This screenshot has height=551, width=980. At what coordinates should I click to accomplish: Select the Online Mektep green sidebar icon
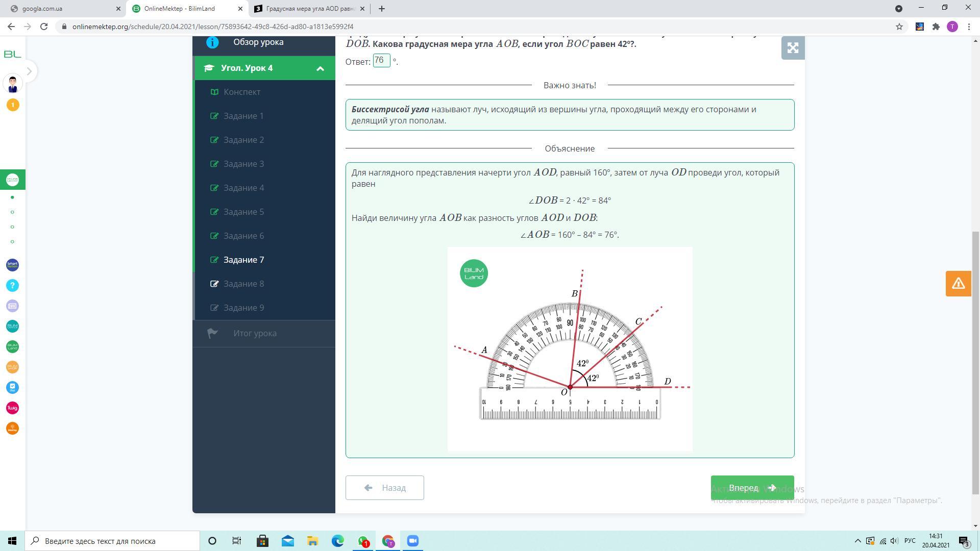(x=13, y=180)
